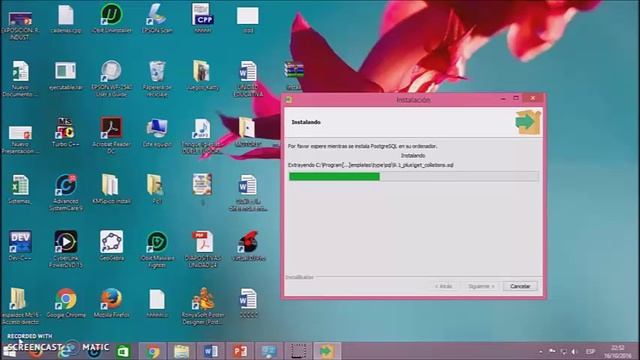Select the IObit Uninstaller desktop shortcut
Screen dimensions: 640x360
pyautogui.click(x=111, y=19)
